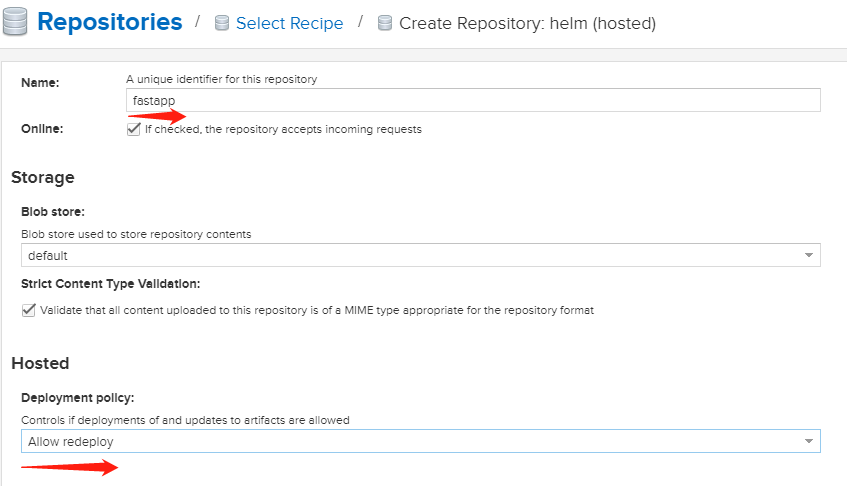The width and height of the screenshot is (847, 486).
Task: Click the Storage section heading
Action: (x=43, y=178)
